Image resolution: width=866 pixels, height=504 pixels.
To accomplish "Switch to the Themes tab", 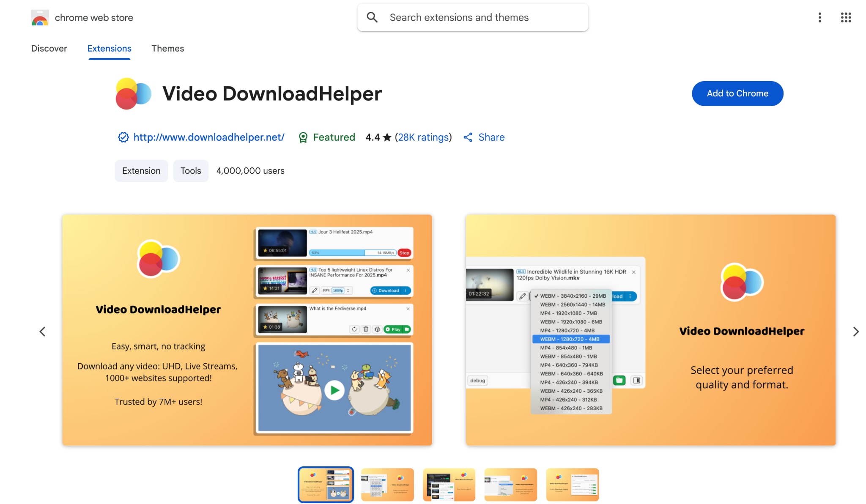I will point(167,49).
